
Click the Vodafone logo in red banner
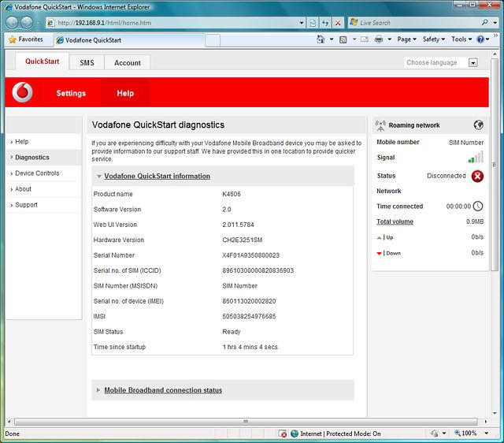(x=23, y=93)
